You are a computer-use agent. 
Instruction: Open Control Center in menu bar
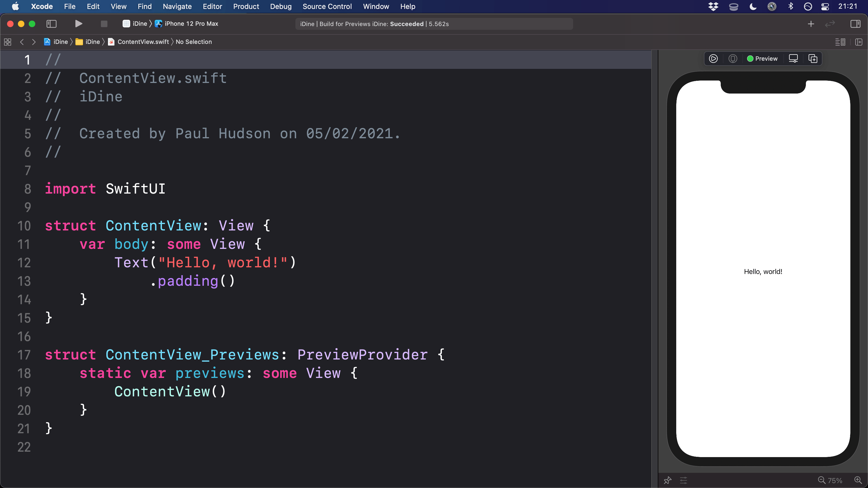[825, 7]
